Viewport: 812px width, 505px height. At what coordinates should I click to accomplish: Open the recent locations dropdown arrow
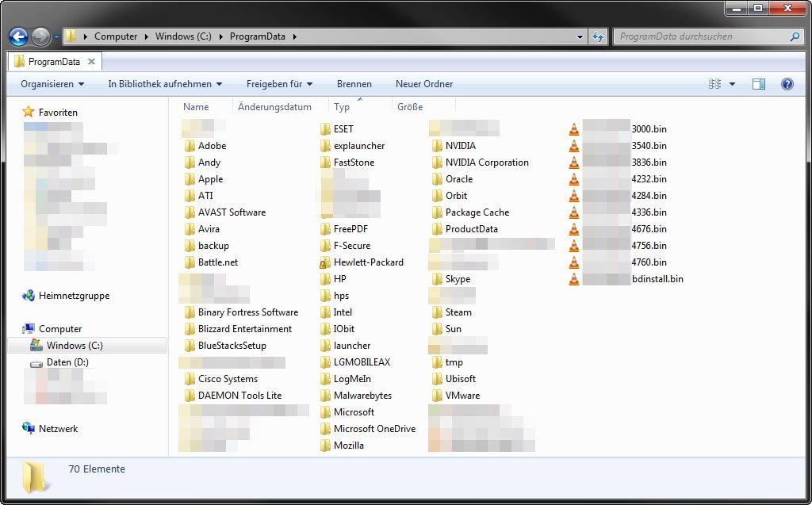coord(56,37)
